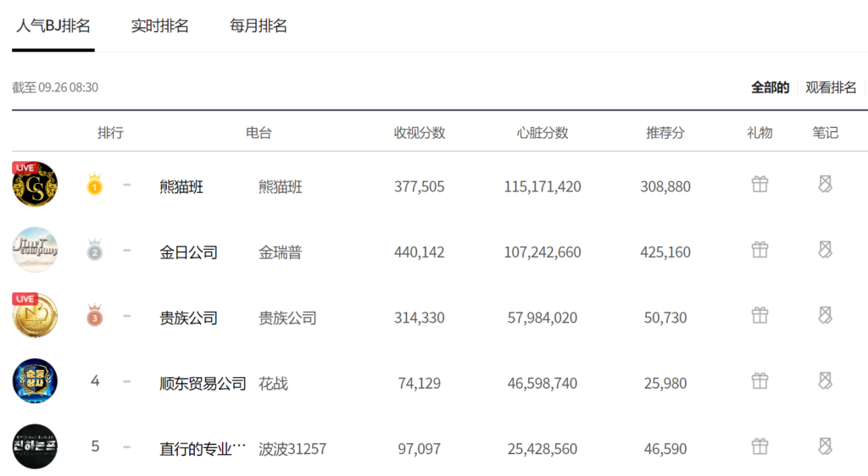Click the 心脏分数 column header

point(542,133)
